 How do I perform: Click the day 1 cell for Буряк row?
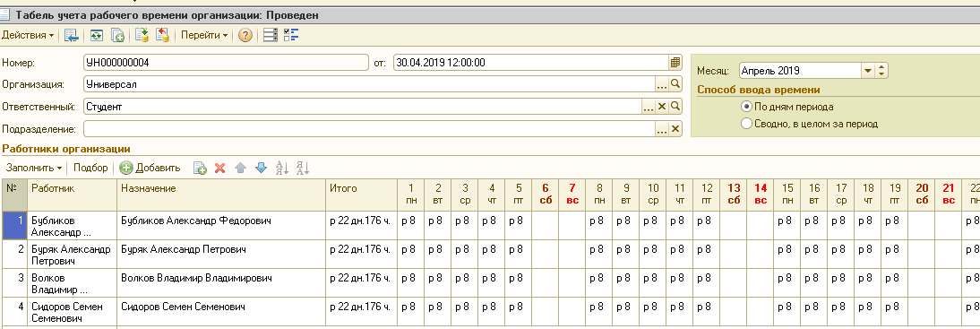[x=410, y=254]
